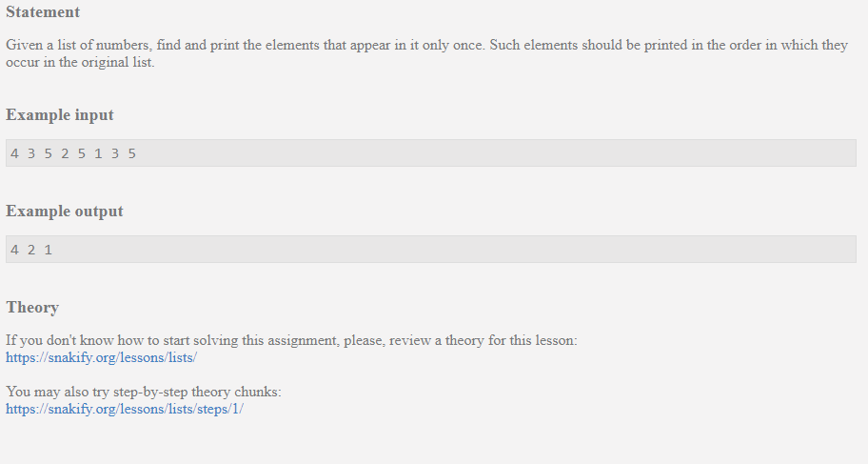
Task: Click the number 1 in the example output
Action: tap(49, 250)
